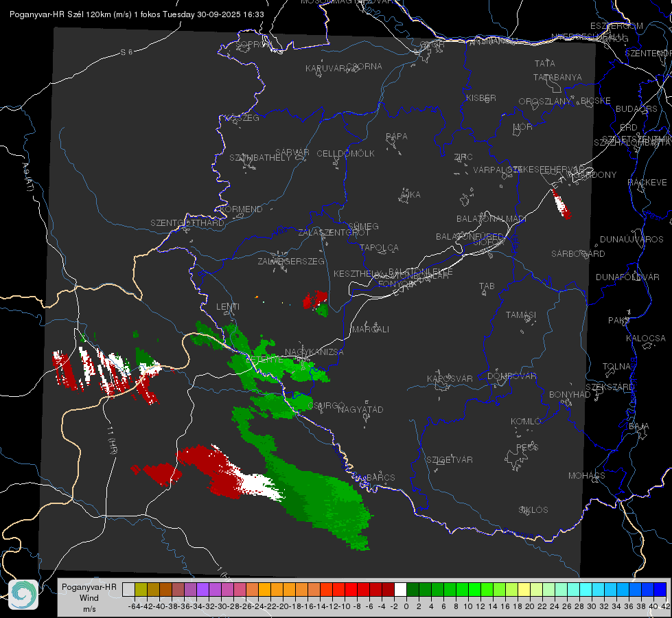The image size is (672, 618).
Task: Click the swirl logo icon beside the legend
Action: tap(23, 595)
